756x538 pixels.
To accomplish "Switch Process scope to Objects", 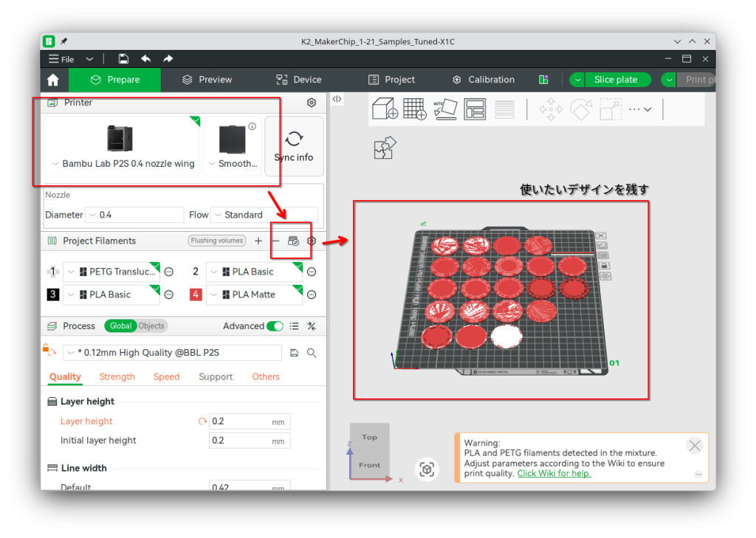I will 151,326.
